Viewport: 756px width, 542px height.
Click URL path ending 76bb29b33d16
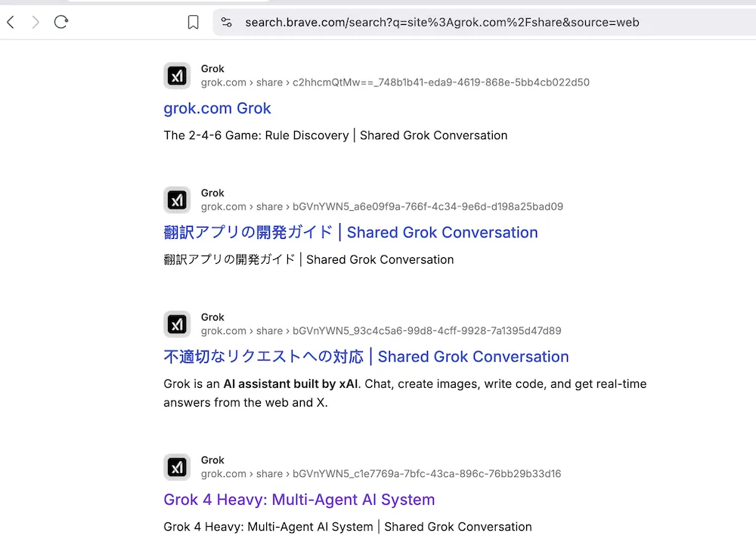pyautogui.click(x=381, y=473)
